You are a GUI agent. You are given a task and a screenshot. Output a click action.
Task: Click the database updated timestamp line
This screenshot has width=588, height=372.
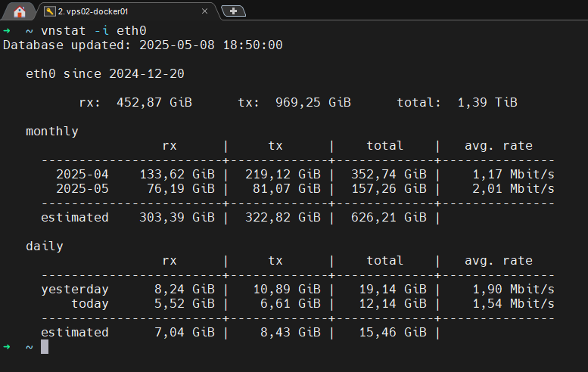pos(142,45)
